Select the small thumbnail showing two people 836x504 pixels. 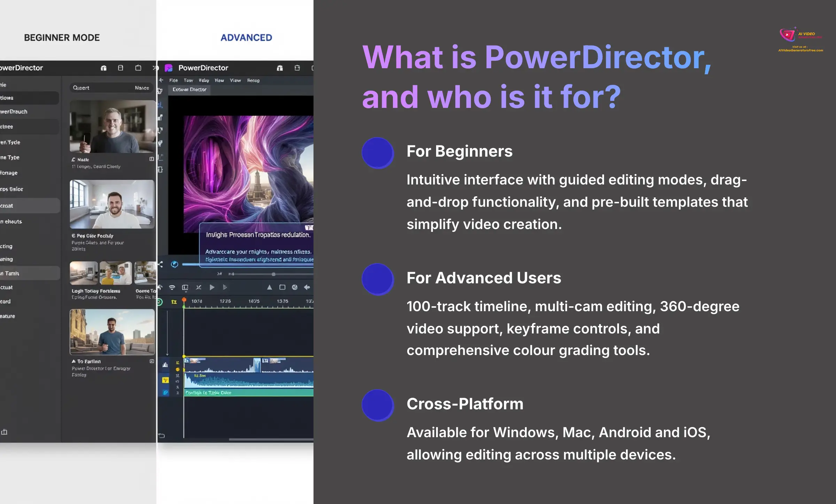coord(116,273)
